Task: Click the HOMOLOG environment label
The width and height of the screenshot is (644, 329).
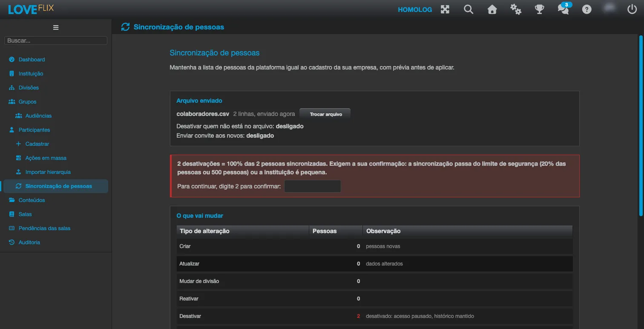Action: [415, 9]
